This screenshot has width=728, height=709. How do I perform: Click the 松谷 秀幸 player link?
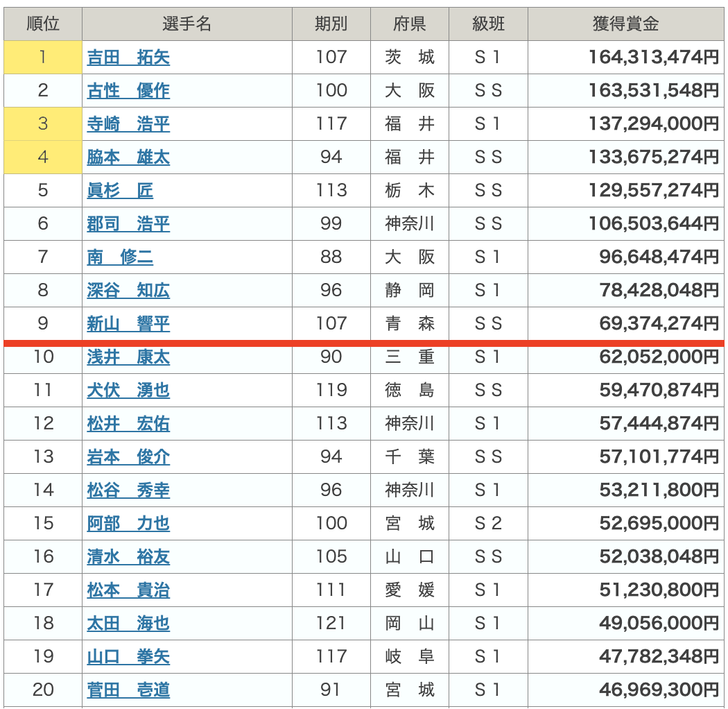click(x=128, y=490)
